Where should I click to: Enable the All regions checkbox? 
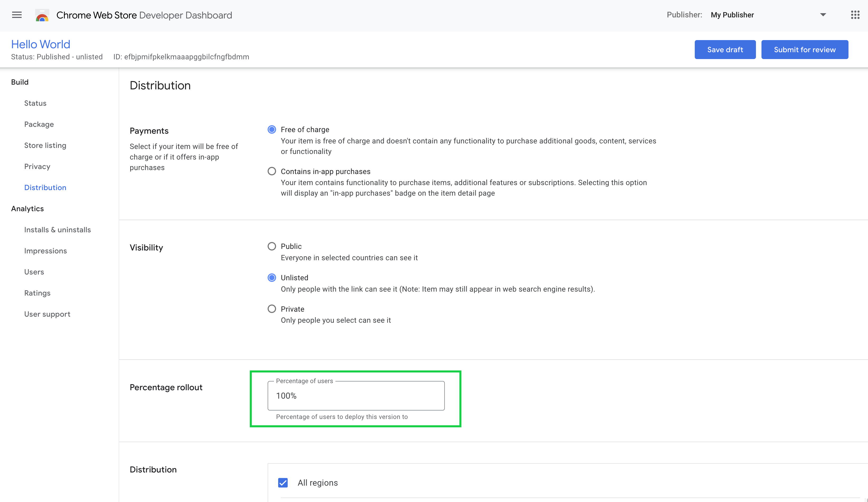284,483
